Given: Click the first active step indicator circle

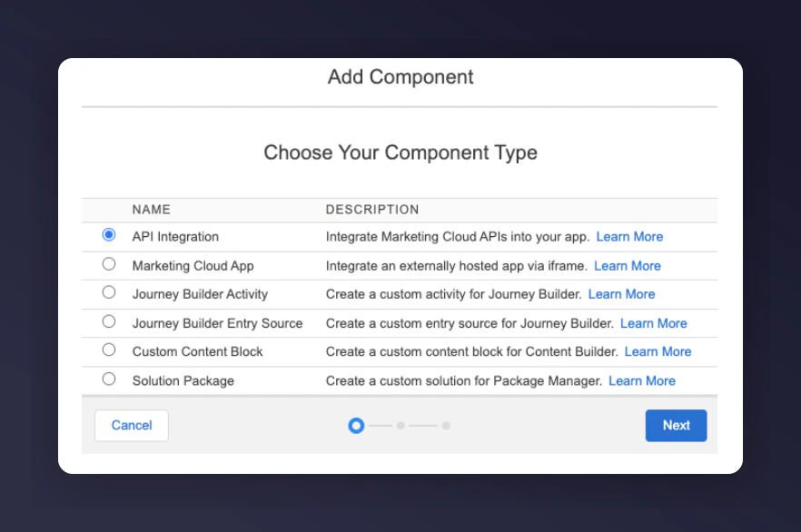Looking at the screenshot, I should (x=356, y=425).
